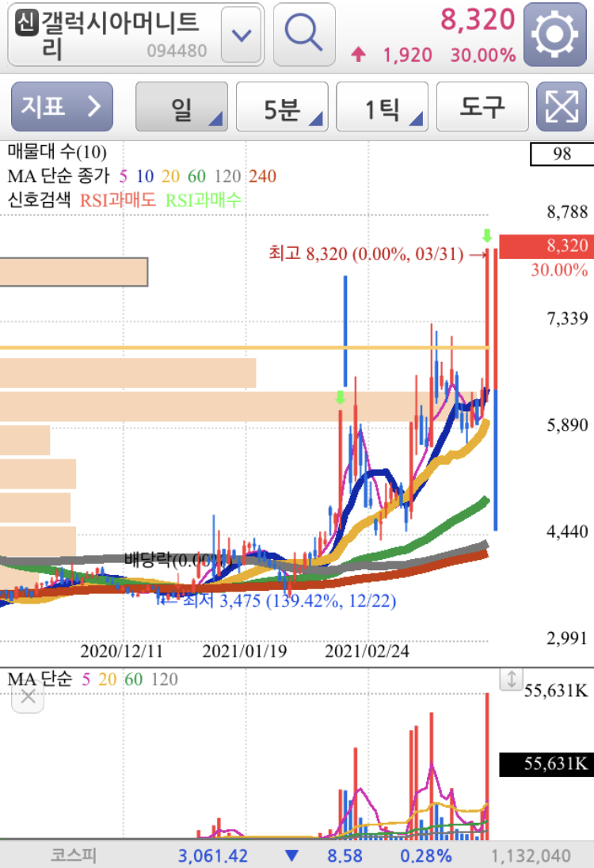Click the black 55,631K volume label
The width and height of the screenshot is (594, 868).
pyautogui.click(x=546, y=764)
